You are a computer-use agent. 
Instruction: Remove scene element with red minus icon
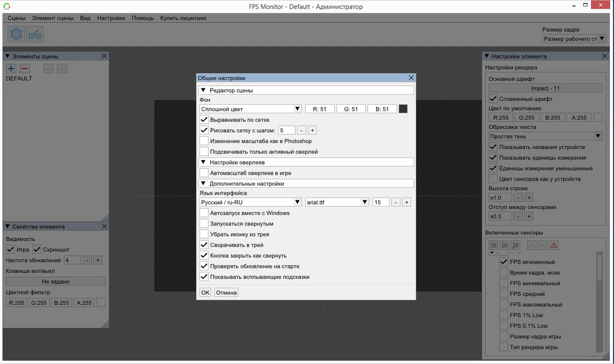coord(25,69)
